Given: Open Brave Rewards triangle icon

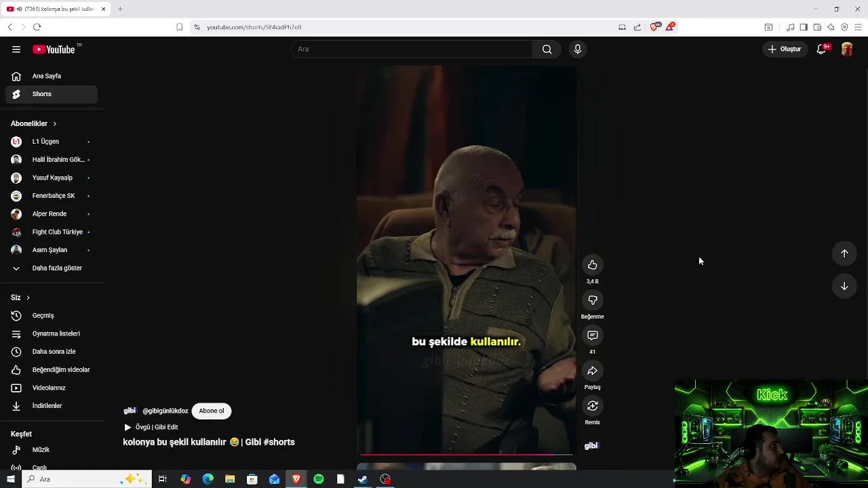Looking at the screenshot, I should [x=670, y=27].
